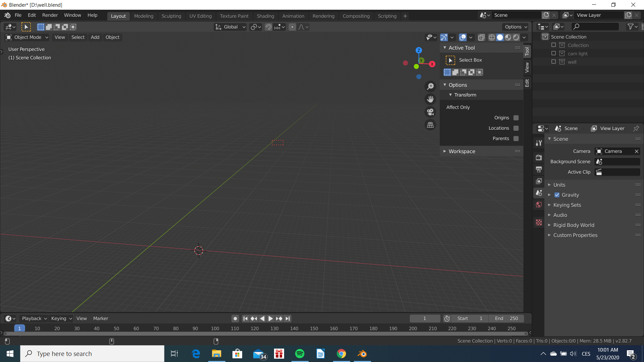Toggle snapping with the magnet icon
Screen dimensions: 644x362
268,27
